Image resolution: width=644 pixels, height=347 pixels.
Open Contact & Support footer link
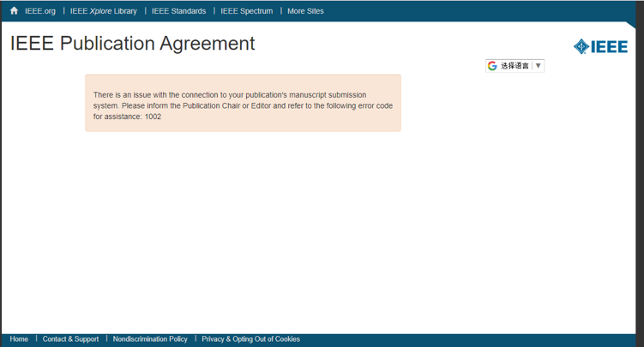coord(70,338)
